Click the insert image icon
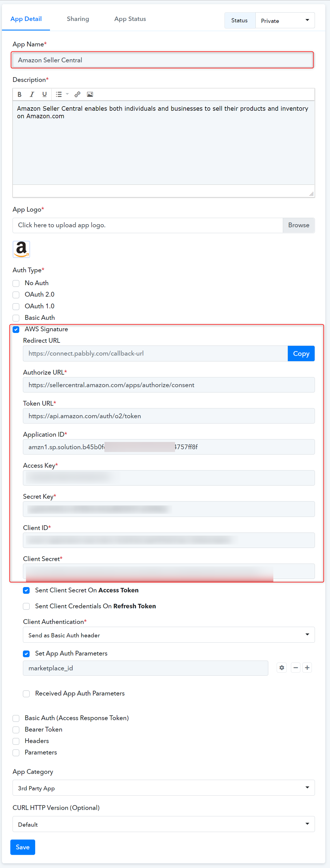The height and width of the screenshot is (868, 330). pyautogui.click(x=90, y=94)
